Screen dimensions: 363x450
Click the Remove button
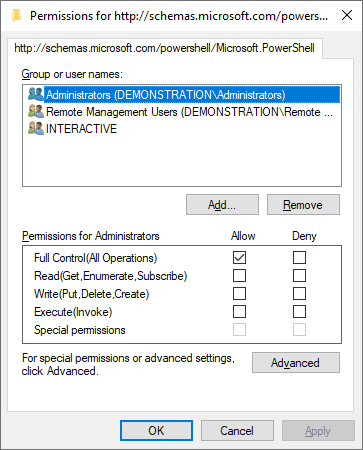[x=303, y=205]
